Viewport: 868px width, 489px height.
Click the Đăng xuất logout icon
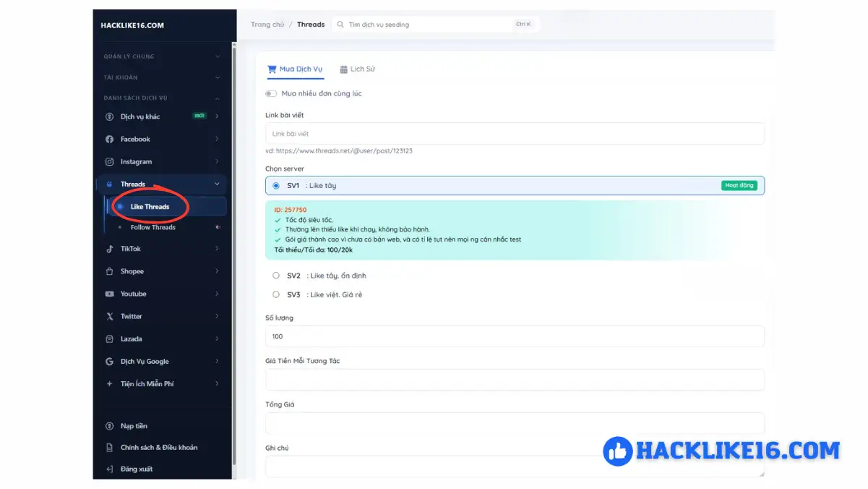[x=110, y=469]
